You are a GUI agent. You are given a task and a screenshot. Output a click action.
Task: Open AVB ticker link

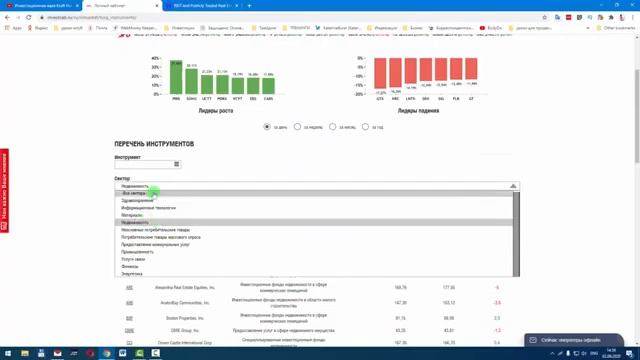[x=129, y=303]
